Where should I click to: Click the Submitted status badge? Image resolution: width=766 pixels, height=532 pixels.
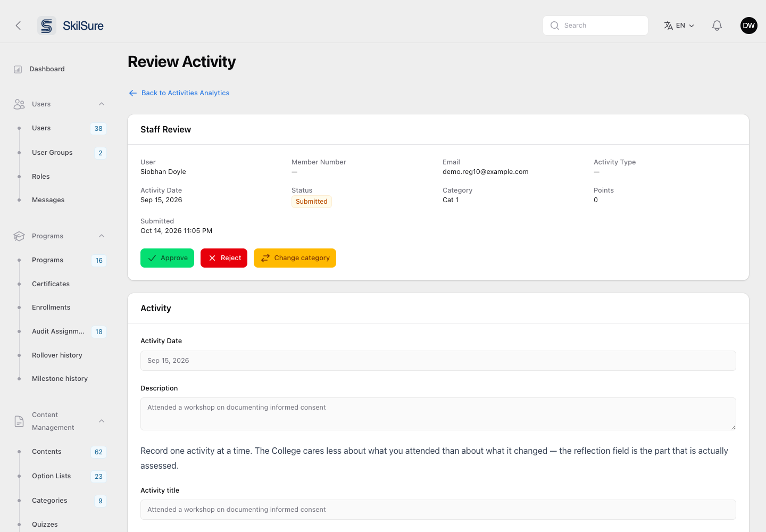click(312, 202)
